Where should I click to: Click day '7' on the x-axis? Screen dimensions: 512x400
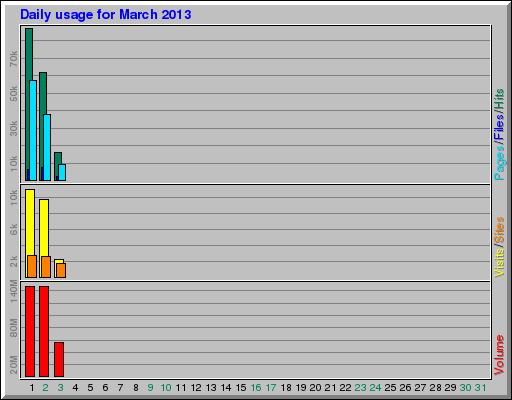[x=120, y=388]
